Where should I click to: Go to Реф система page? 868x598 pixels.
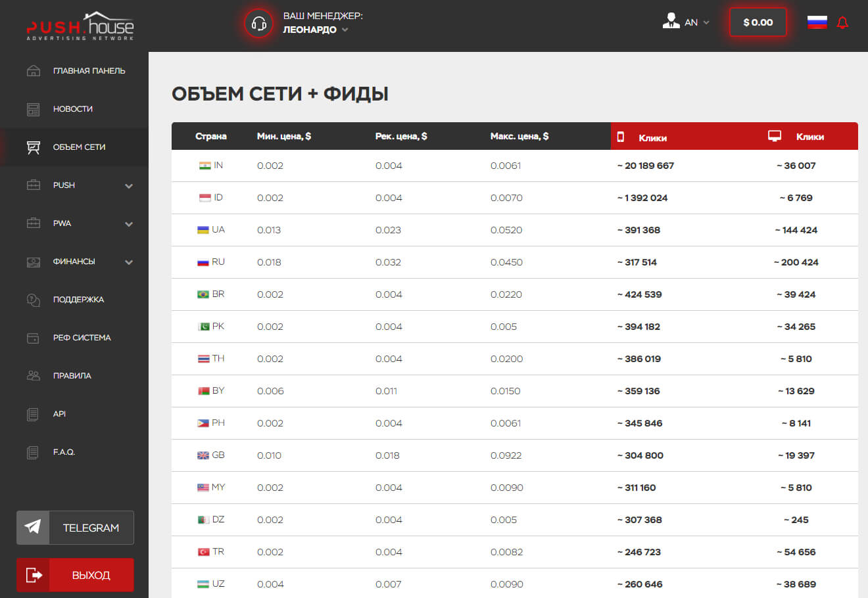click(x=82, y=338)
